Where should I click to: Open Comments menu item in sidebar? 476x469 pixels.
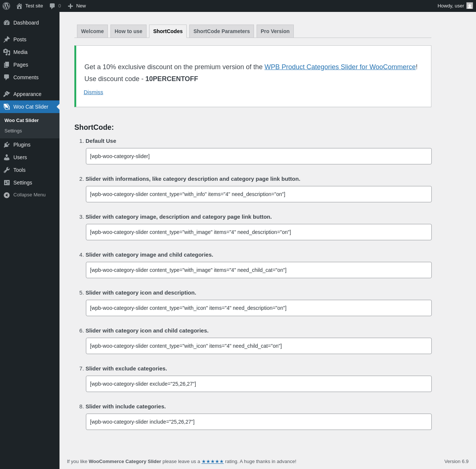click(x=30, y=77)
